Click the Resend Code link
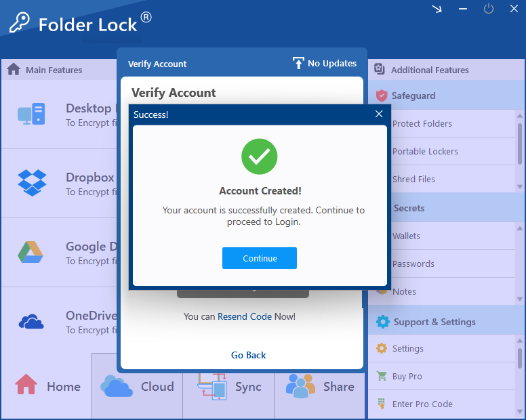Screen dimensions: 526x420 (x=245, y=316)
